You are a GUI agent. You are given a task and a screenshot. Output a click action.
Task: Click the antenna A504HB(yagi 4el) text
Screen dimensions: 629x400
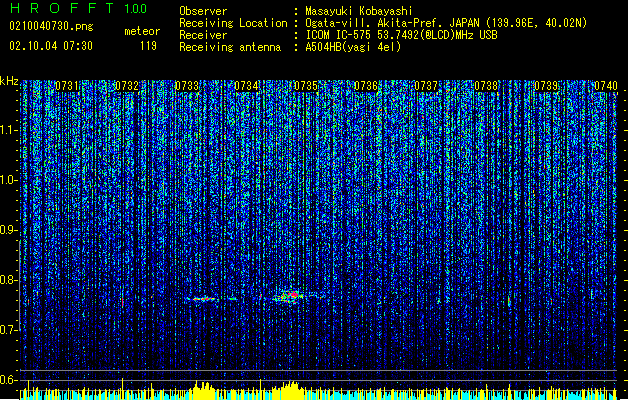click(x=353, y=47)
